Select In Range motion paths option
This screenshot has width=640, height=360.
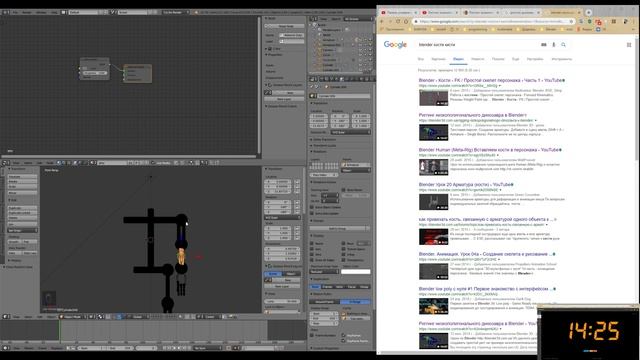tap(355, 302)
